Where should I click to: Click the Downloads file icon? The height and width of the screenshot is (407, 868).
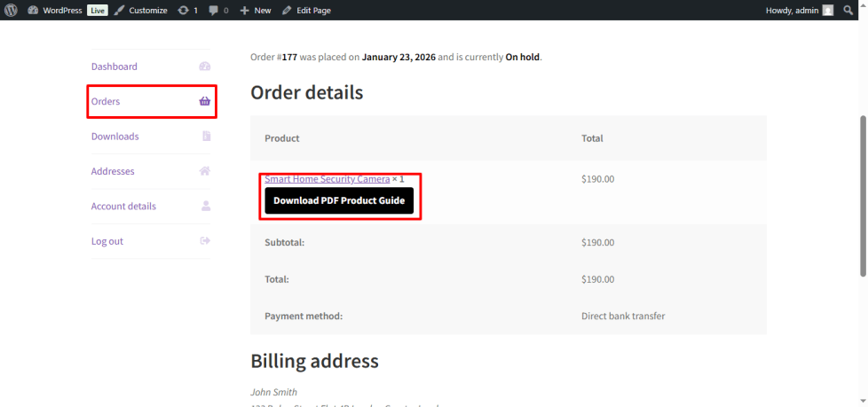tap(206, 137)
